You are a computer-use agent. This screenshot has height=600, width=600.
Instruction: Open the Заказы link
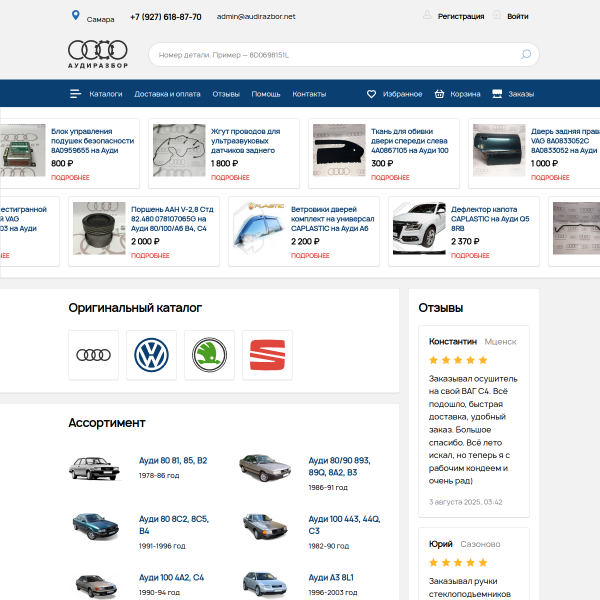(521, 94)
